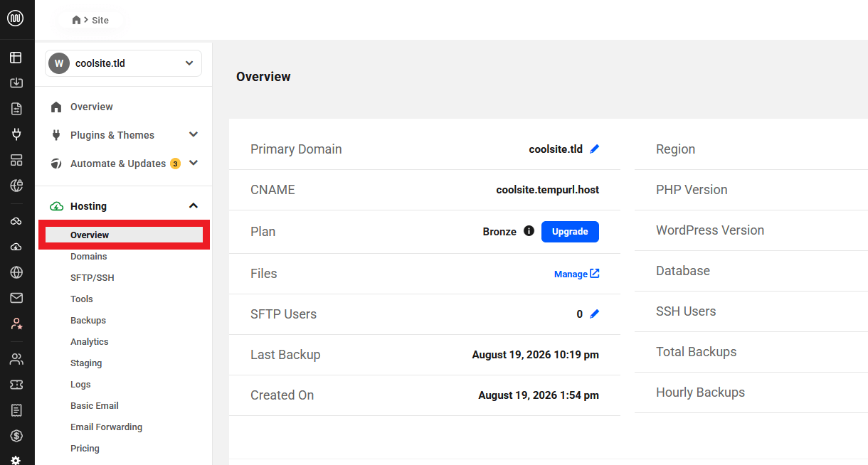Image resolution: width=868 pixels, height=465 pixels.
Task: Click the Hosting section label
Action: click(x=88, y=206)
